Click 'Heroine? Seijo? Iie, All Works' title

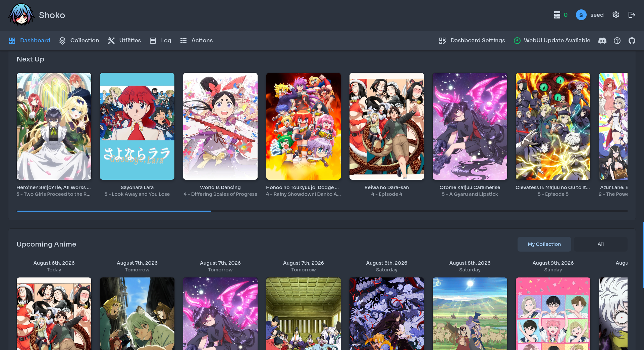point(54,187)
